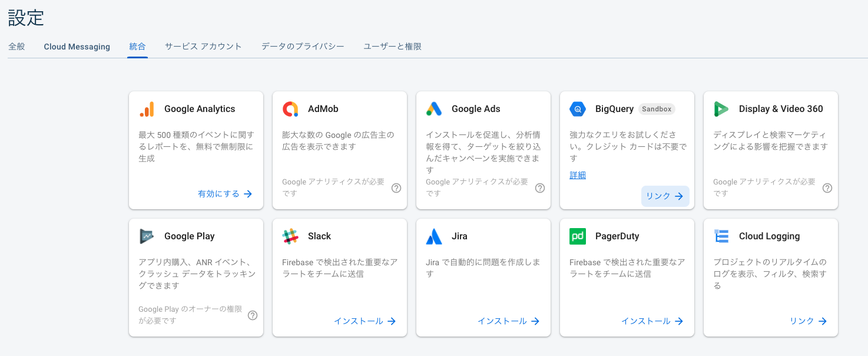Click the Jira logo icon
868x356 pixels.
[x=434, y=236]
